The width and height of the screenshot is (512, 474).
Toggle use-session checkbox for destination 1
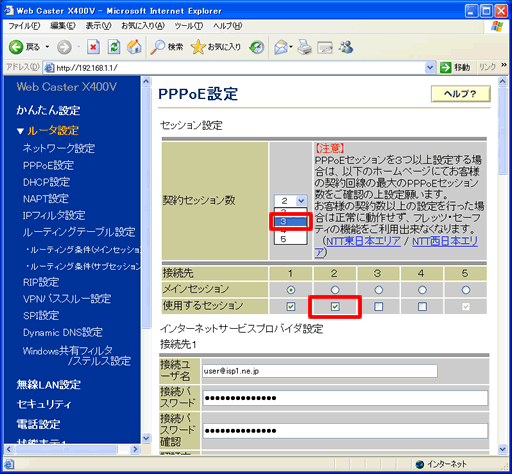291,306
